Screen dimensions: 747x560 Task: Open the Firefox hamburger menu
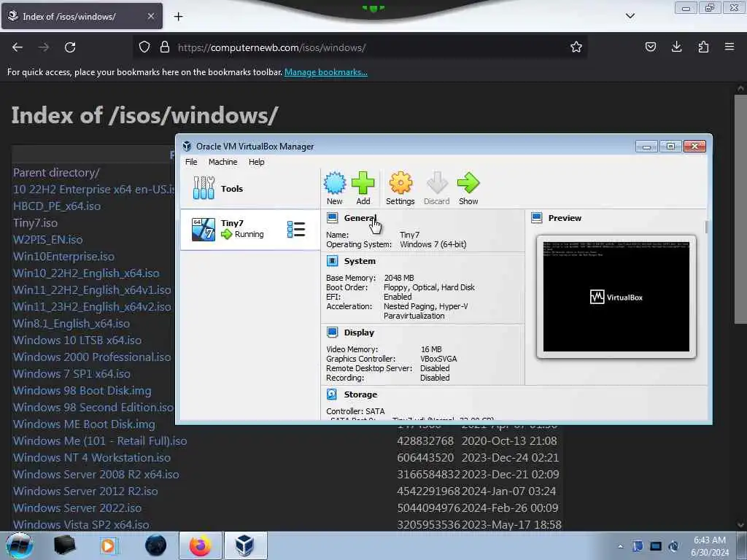pos(729,47)
